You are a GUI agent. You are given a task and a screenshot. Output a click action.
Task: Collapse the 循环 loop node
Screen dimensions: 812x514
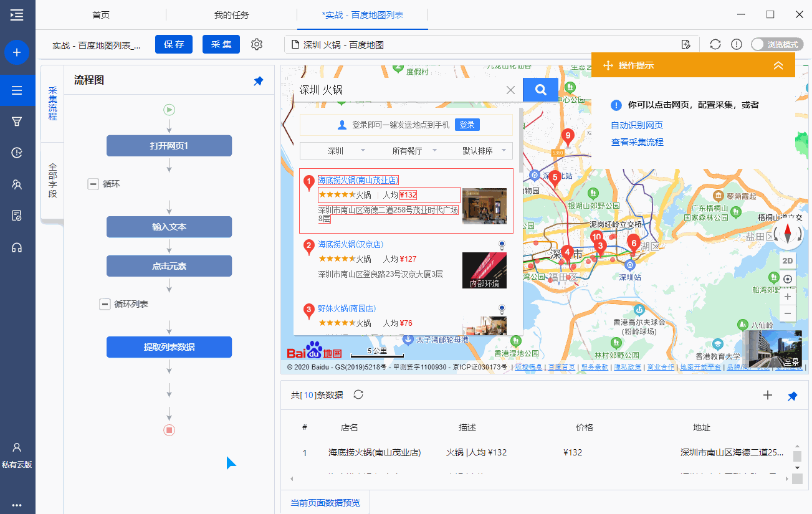pos(93,184)
